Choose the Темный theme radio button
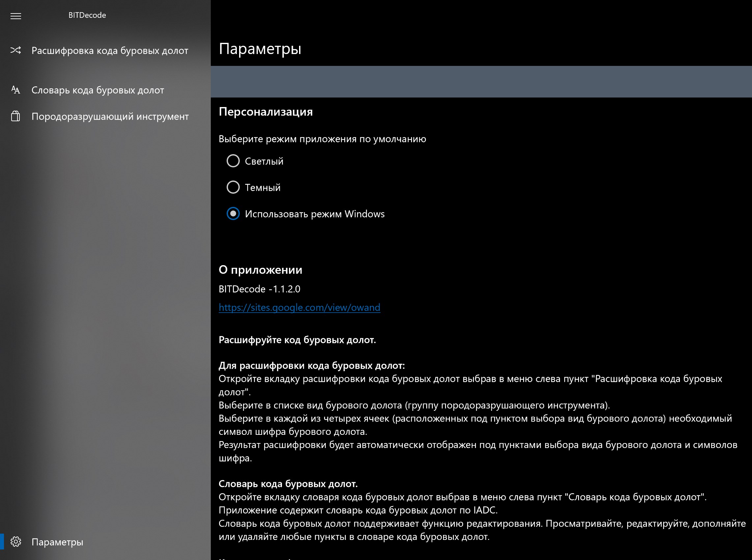The width and height of the screenshot is (752, 560). pos(233,187)
